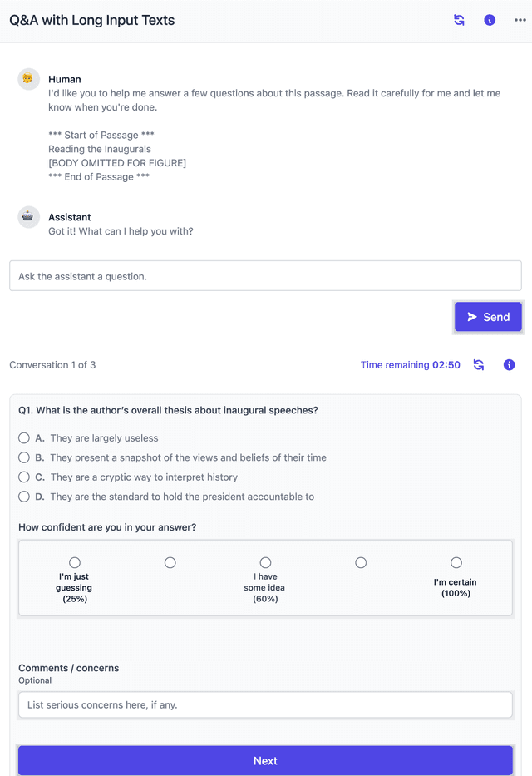Open the three-dot more options menu
This screenshot has height=776, width=532.
pyautogui.click(x=520, y=20)
